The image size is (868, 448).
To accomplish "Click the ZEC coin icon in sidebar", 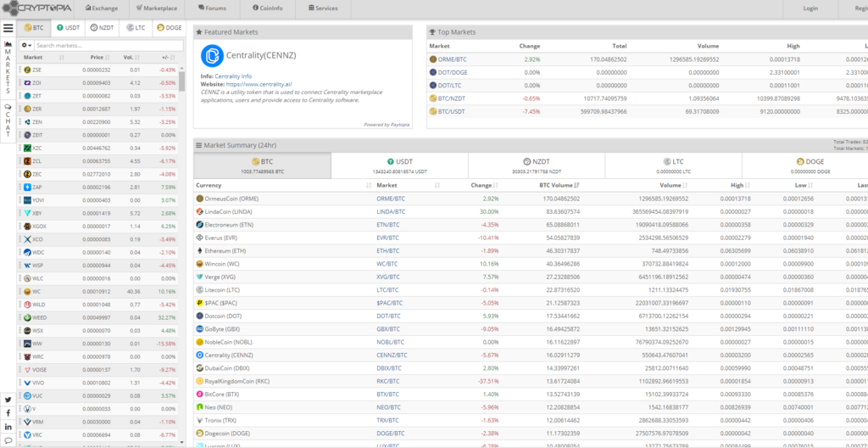I will (x=28, y=174).
